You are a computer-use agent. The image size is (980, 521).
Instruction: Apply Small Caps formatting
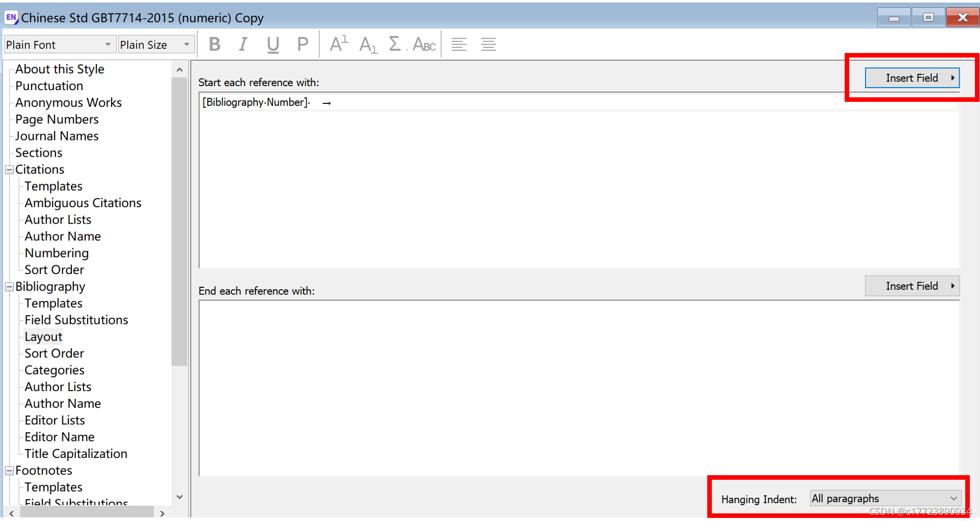[x=424, y=45]
